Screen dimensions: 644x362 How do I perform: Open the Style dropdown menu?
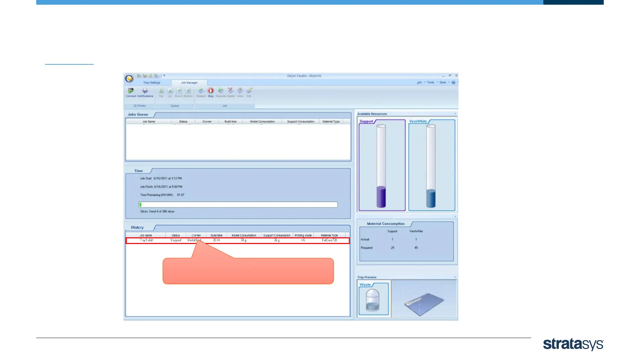(443, 82)
